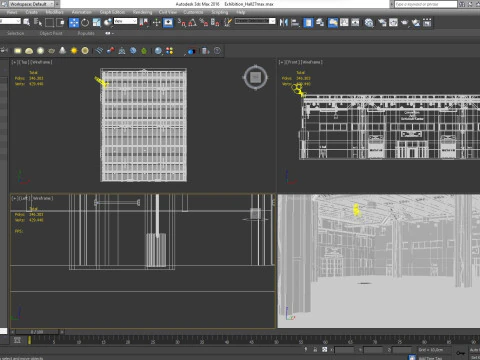The height and width of the screenshot is (360, 480).
Task: Click the time slider at frame 0/100
Action: [37, 332]
